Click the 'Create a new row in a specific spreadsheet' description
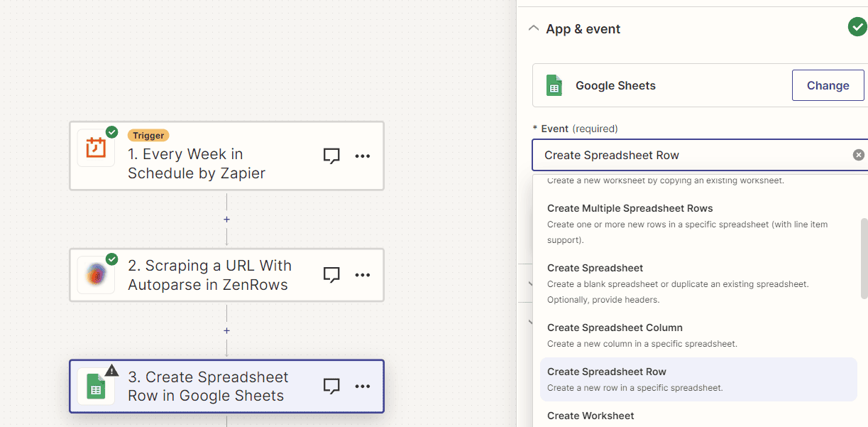This screenshot has width=868, height=427. click(x=635, y=388)
